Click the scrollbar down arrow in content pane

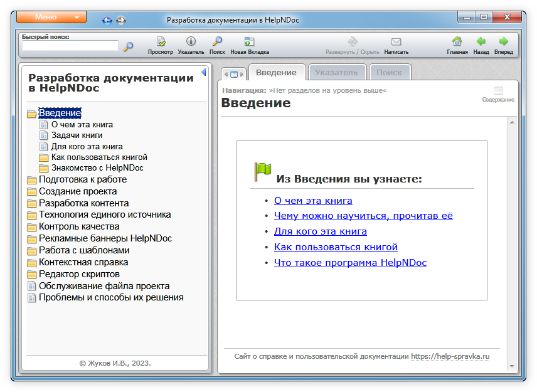[x=512, y=366]
